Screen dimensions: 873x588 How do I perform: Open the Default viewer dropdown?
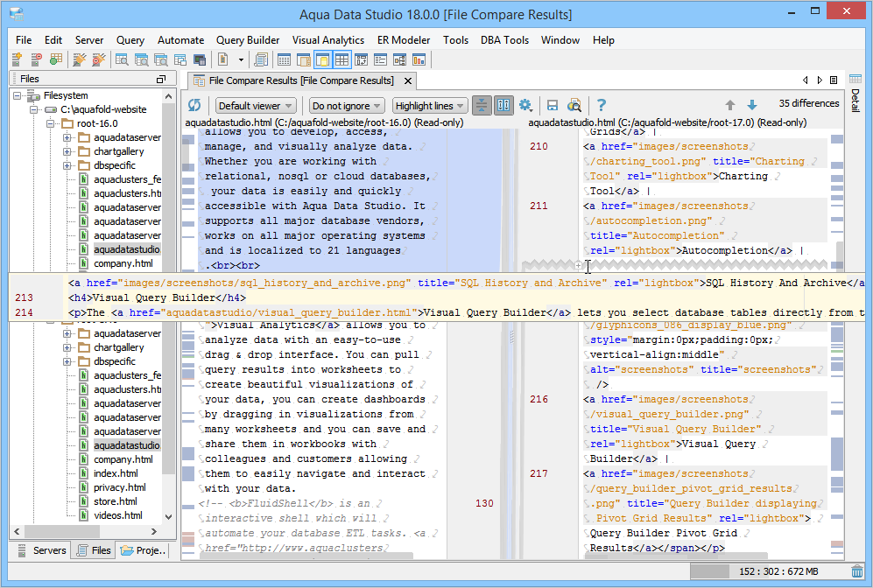coord(256,106)
